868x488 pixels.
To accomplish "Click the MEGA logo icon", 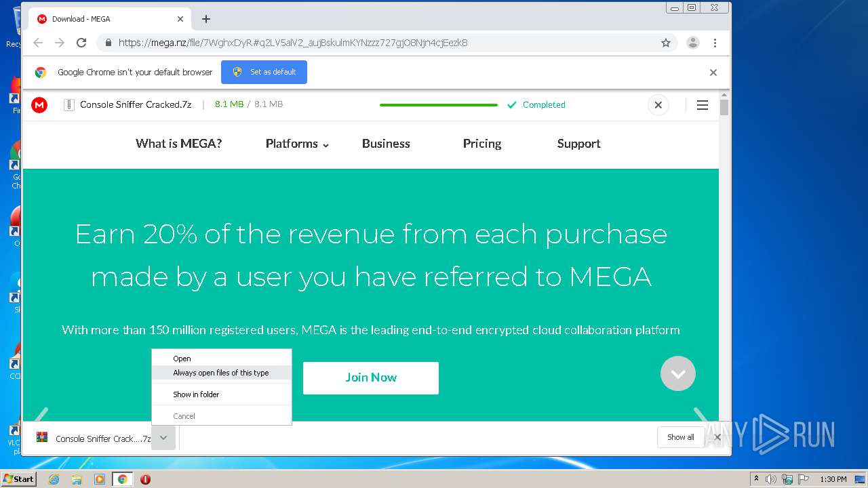I will click(39, 105).
